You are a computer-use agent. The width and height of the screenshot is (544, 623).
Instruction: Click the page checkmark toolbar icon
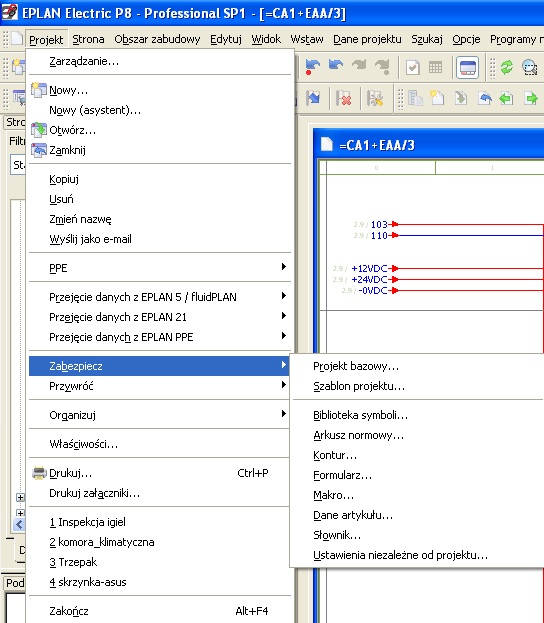(x=412, y=68)
